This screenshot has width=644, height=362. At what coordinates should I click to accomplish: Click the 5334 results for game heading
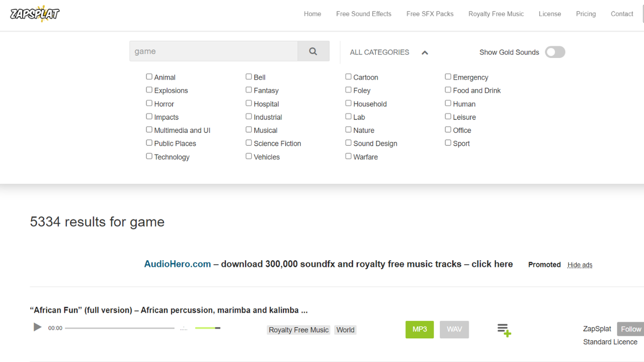pyautogui.click(x=97, y=222)
